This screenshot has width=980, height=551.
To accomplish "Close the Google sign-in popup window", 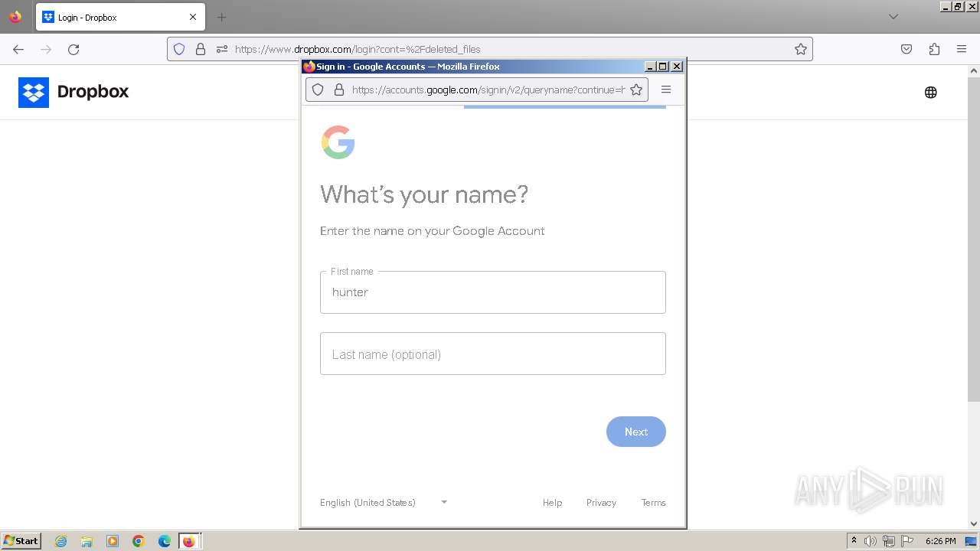I will coord(677,67).
